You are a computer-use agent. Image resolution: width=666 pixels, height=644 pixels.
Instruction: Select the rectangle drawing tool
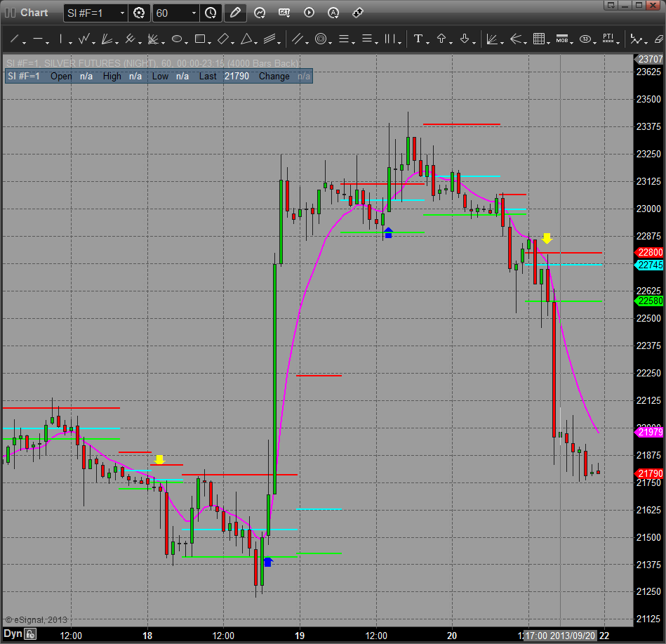point(200,39)
